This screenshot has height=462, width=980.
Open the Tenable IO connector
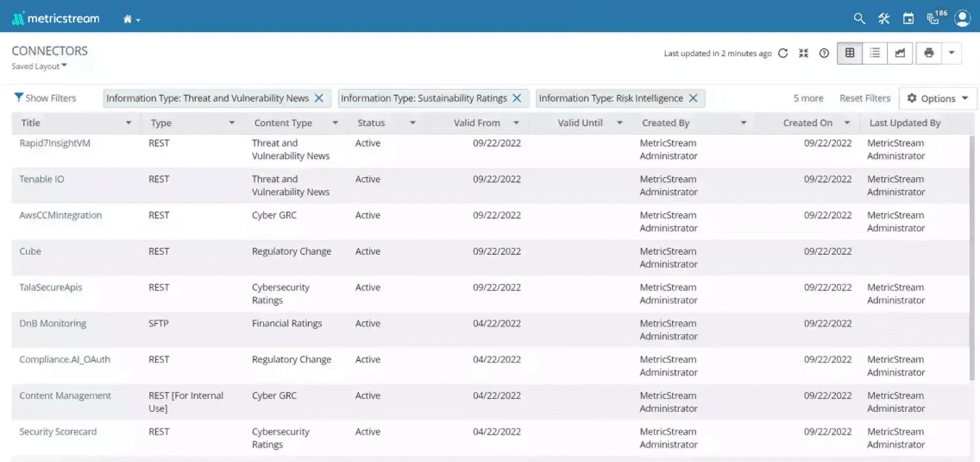point(42,179)
